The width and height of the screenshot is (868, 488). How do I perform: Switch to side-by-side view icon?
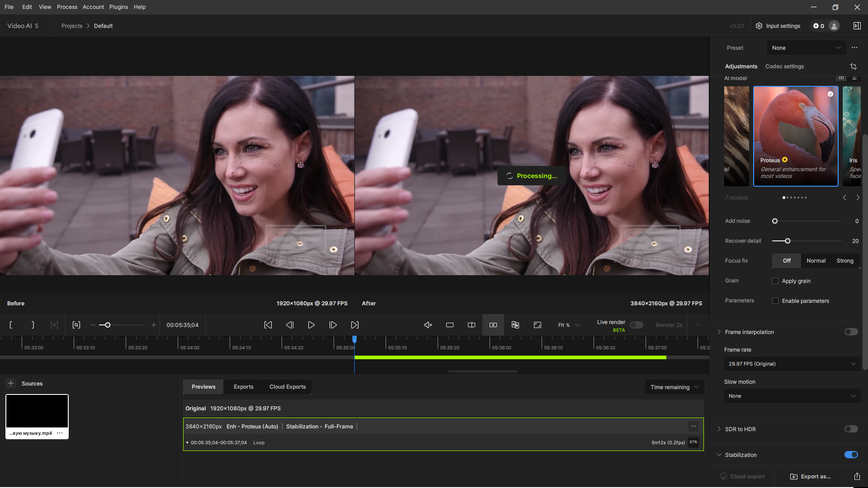(493, 325)
